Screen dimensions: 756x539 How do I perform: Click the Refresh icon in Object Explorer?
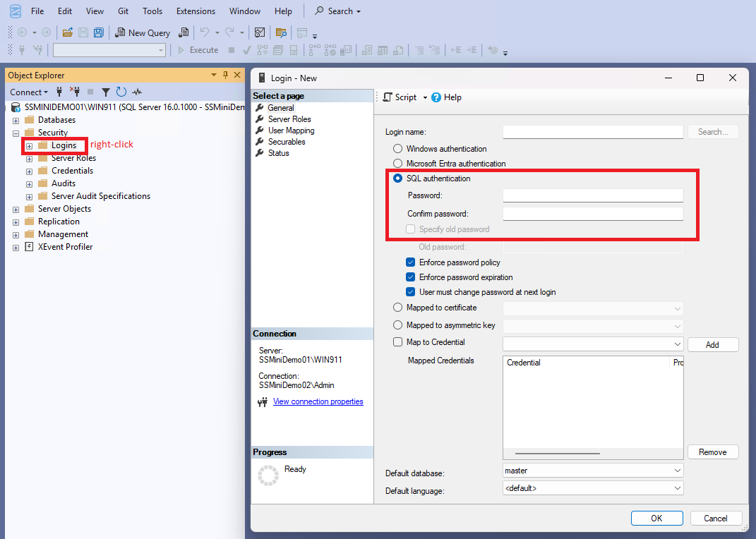(x=121, y=92)
